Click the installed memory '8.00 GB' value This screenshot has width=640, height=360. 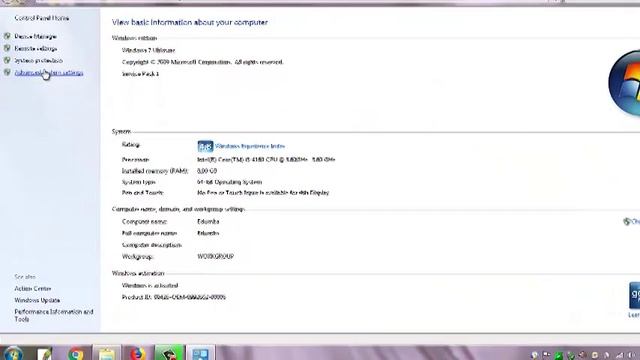pyautogui.click(x=207, y=171)
